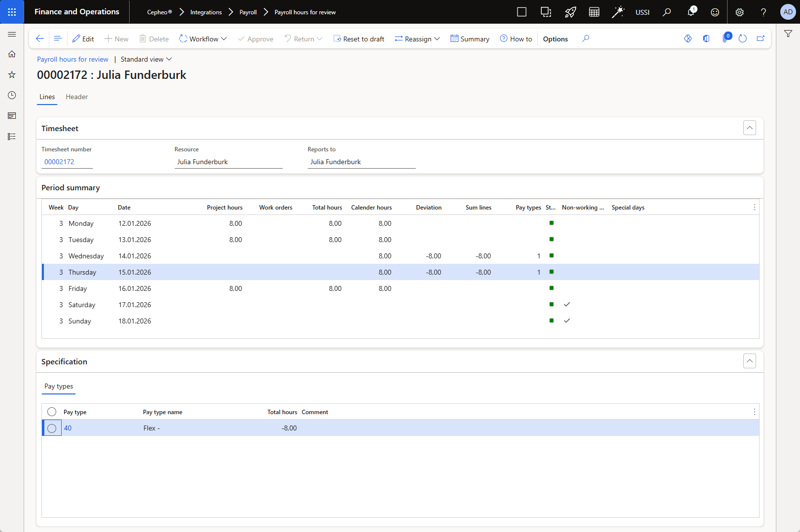The height and width of the screenshot is (532, 800).
Task: Open timesheet number 00002172 link
Action: click(59, 162)
